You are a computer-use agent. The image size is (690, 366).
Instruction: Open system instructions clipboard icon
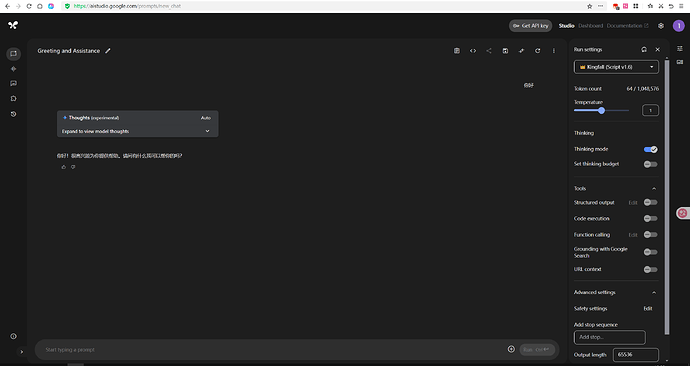tap(457, 51)
